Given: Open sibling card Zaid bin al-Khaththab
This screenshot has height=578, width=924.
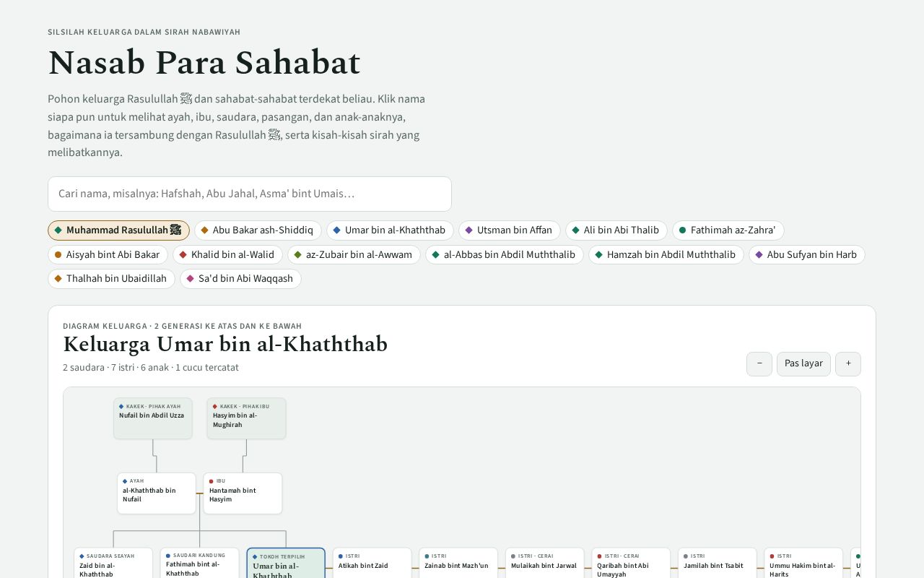Looking at the screenshot, I should [113, 564].
